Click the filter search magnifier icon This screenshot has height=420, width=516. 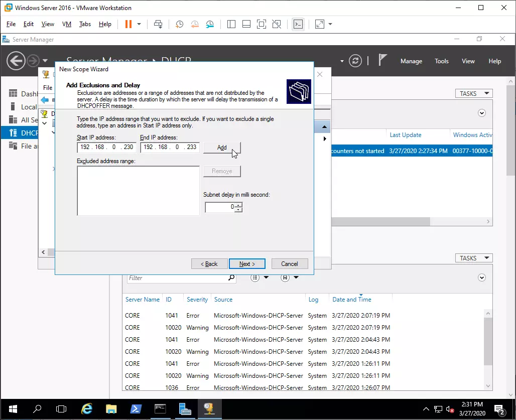(x=232, y=278)
